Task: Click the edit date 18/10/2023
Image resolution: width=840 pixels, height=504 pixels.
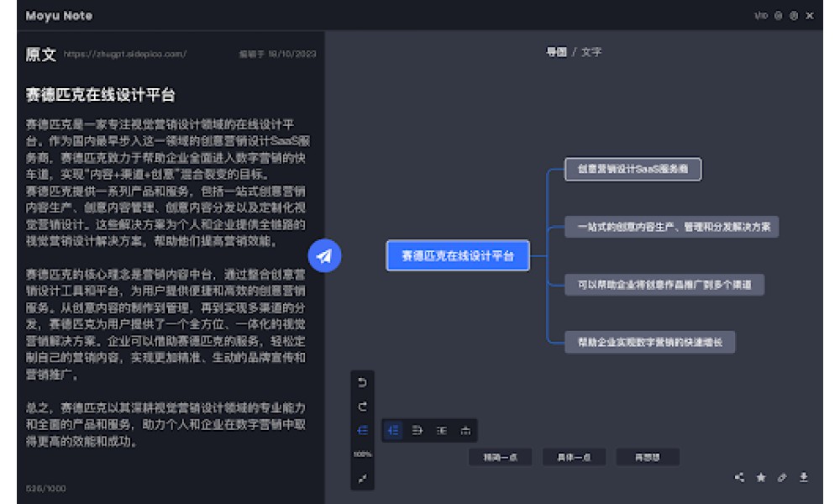Action: click(x=292, y=54)
